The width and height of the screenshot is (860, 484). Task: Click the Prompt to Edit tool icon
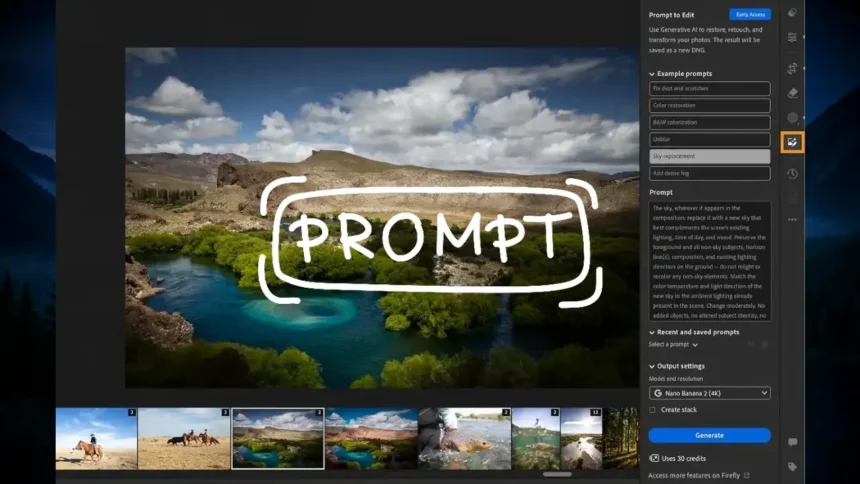click(x=793, y=142)
